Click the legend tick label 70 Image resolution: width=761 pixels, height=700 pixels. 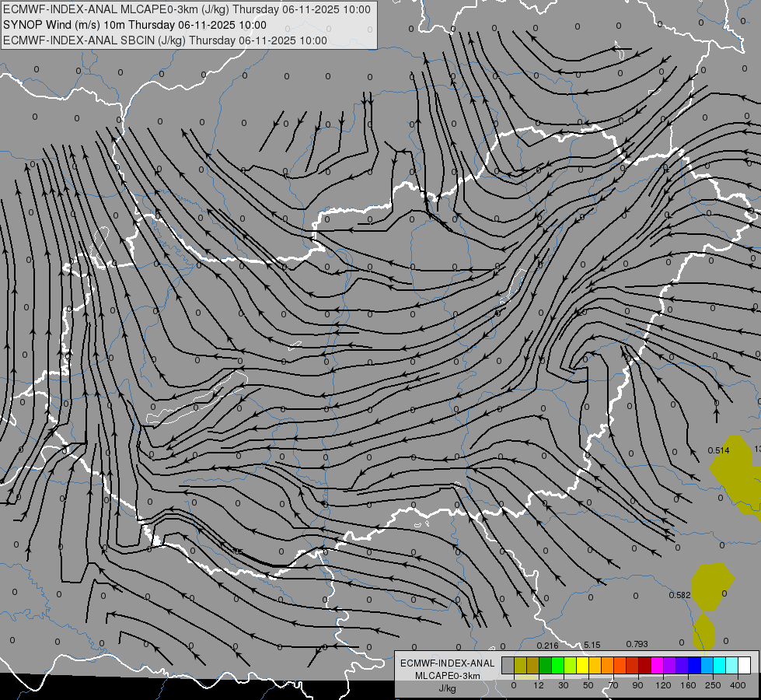[x=613, y=685]
